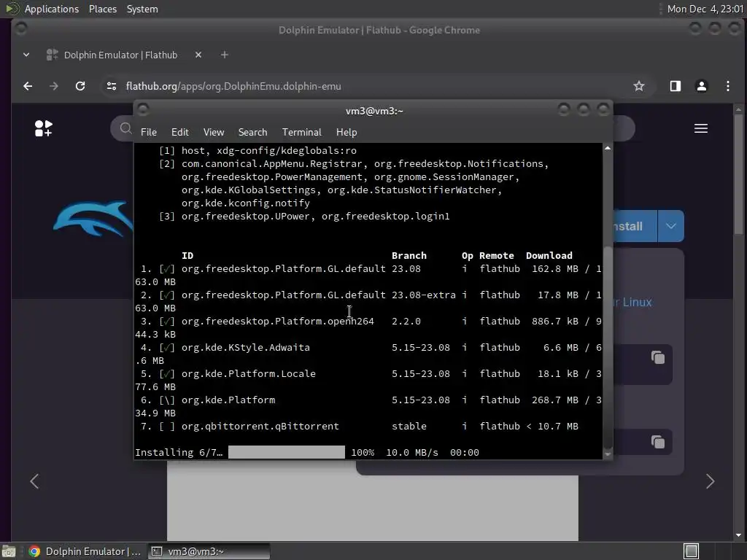Click the terminal scrollbar up arrow
The width and height of the screenshot is (747, 560).
coord(608,149)
